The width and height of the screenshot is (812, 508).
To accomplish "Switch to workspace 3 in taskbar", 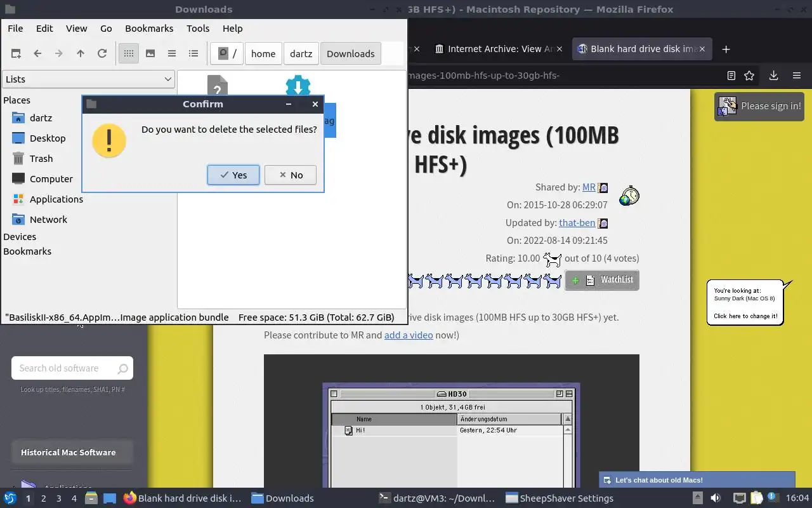I will point(58,498).
